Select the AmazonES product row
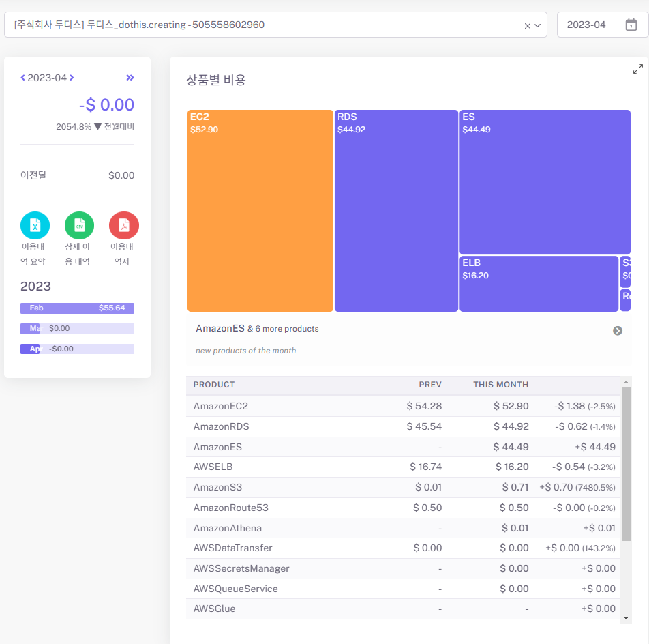The width and height of the screenshot is (649, 644). (x=403, y=447)
